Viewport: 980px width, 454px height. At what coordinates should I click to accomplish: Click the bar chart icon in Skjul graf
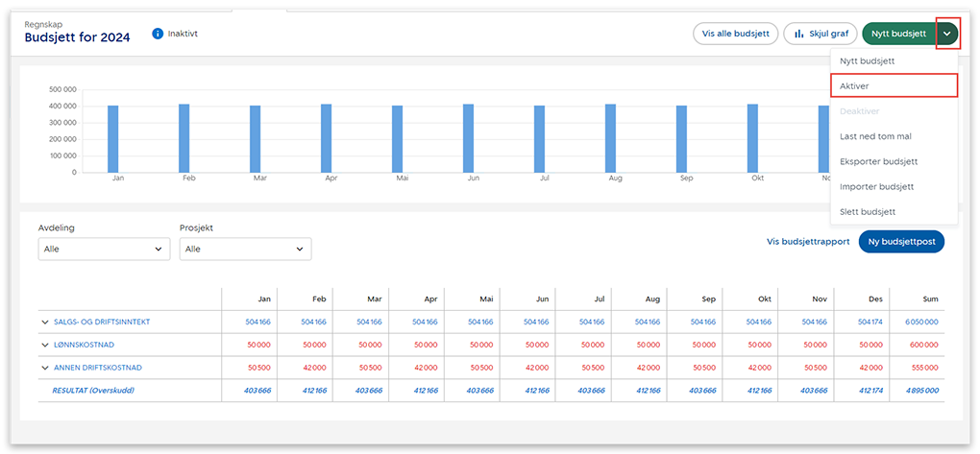[x=799, y=34]
